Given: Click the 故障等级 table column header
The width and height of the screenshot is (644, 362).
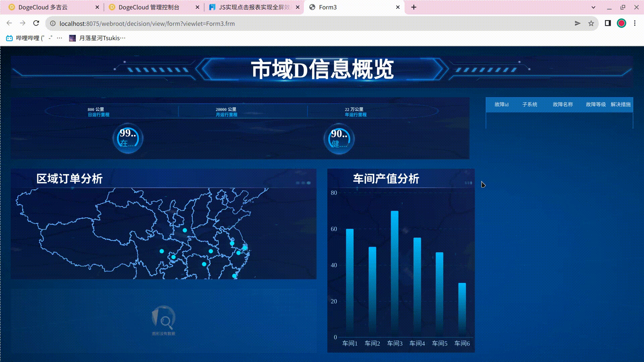Looking at the screenshot, I should [595, 105].
